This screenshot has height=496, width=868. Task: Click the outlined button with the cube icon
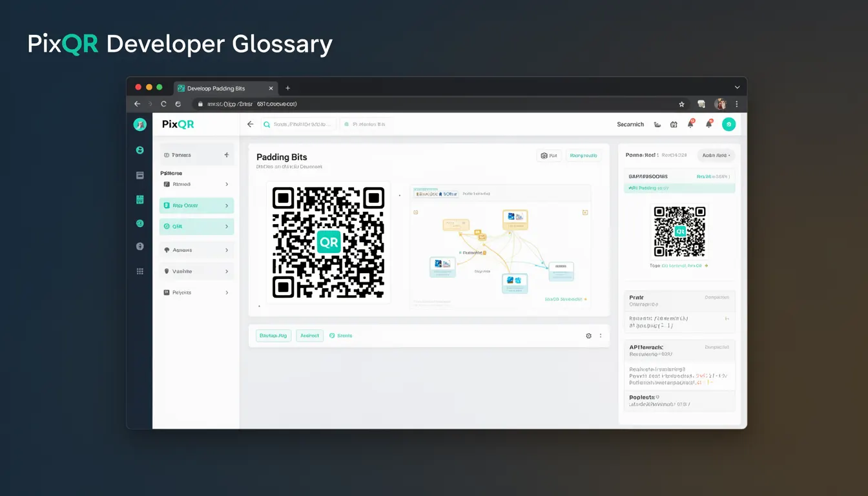click(x=549, y=156)
